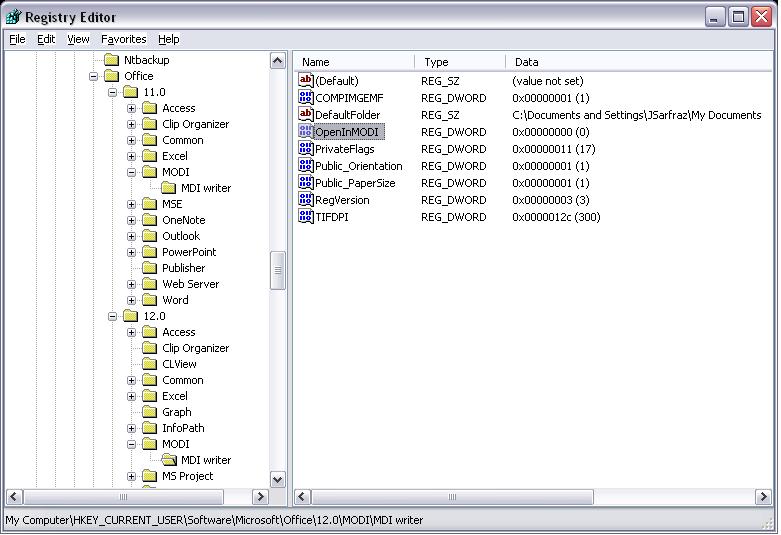Click the Ntbackup folder icon
The image size is (781, 535).
112,60
